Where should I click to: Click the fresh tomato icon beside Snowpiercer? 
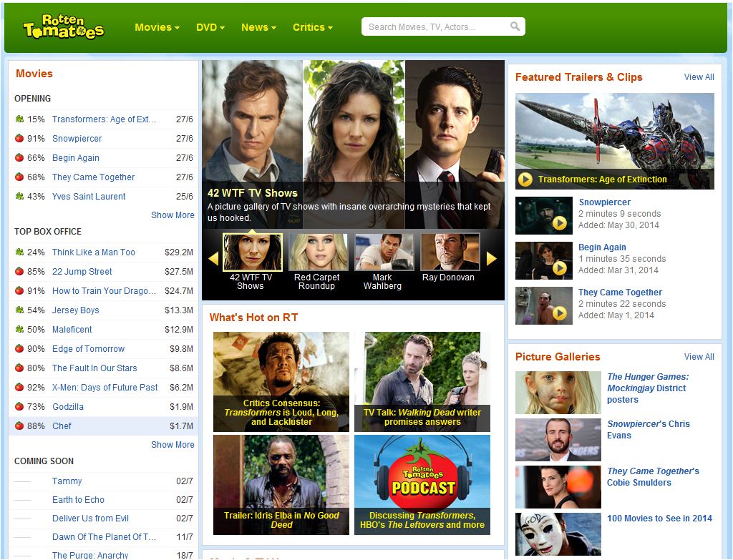point(19,139)
